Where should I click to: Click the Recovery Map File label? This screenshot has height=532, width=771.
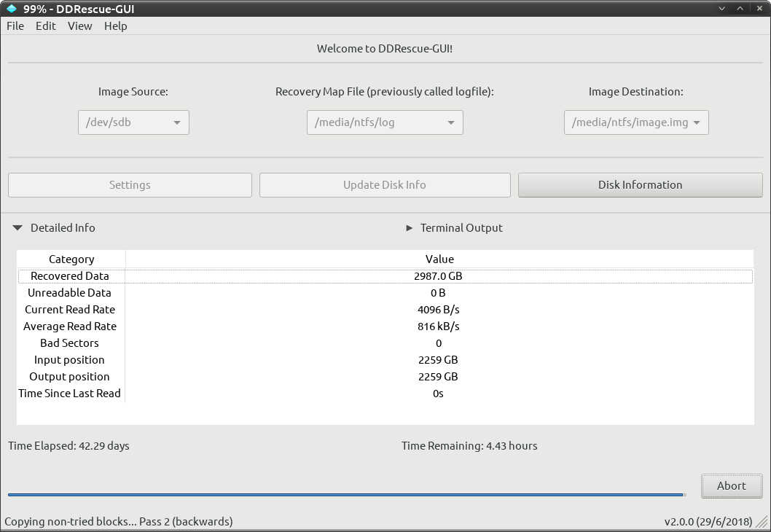[385, 92]
